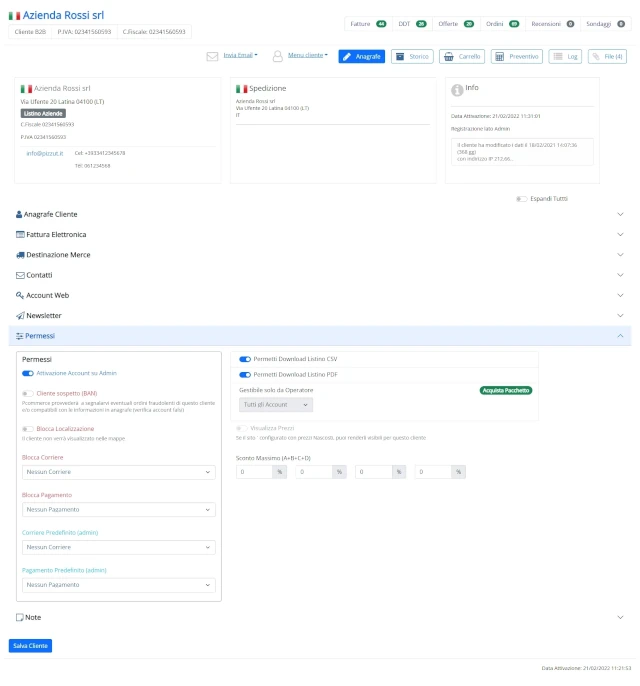Toggle Permetti Download Listino CSV
The width and height of the screenshot is (640, 686).
click(x=245, y=359)
